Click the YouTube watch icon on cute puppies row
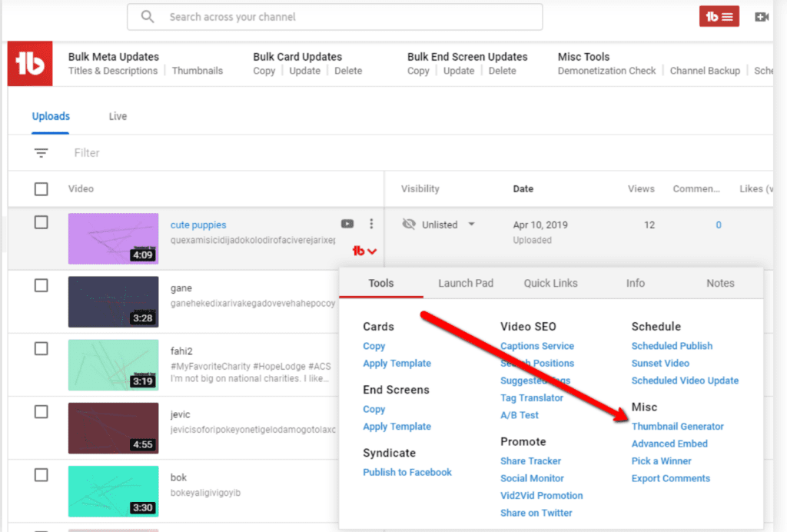Screen dimensions: 787x532 [347, 224]
